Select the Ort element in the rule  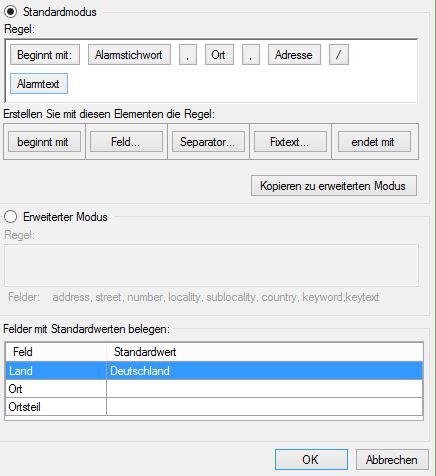219,55
